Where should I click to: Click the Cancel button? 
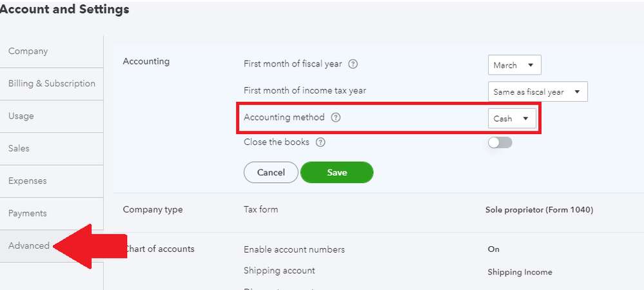coord(271,173)
